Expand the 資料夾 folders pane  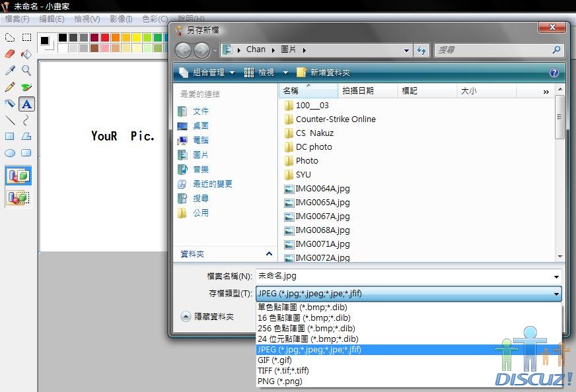(269, 253)
